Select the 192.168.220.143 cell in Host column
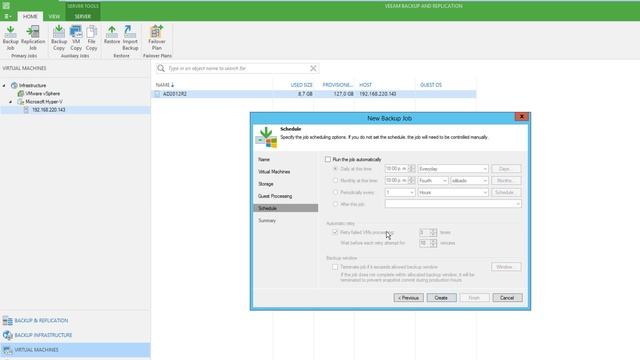Viewport: 640px width, 360px height. pos(378,94)
